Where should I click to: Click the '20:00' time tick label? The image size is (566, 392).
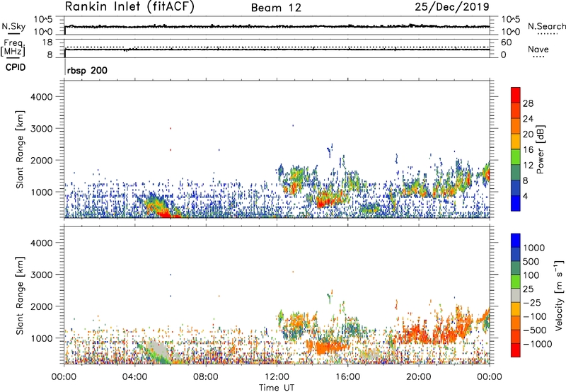pyautogui.click(x=418, y=377)
